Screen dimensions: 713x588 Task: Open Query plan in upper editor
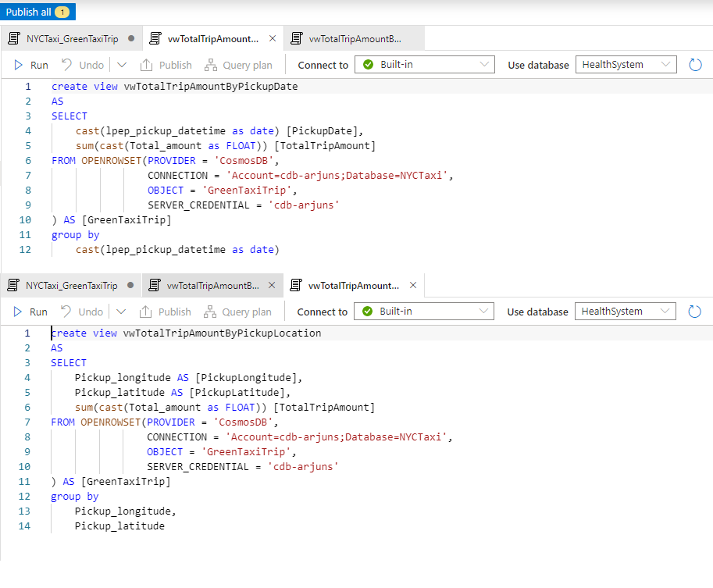click(x=239, y=66)
